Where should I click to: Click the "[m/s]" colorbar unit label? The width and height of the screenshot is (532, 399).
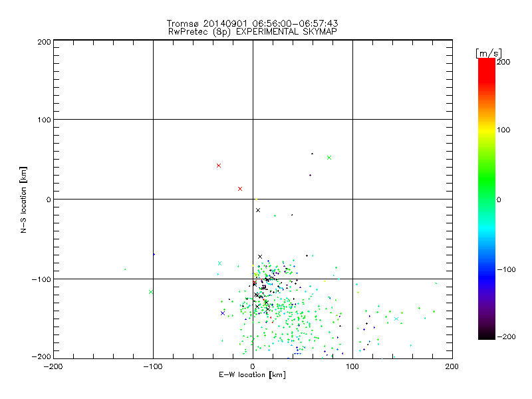pyautogui.click(x=488, y=53)
